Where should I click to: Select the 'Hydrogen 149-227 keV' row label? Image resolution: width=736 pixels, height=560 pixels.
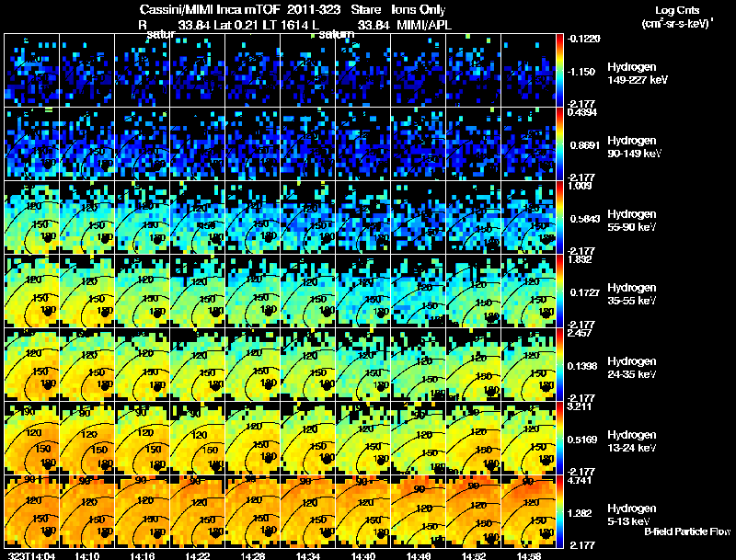[x=637, y=74]
